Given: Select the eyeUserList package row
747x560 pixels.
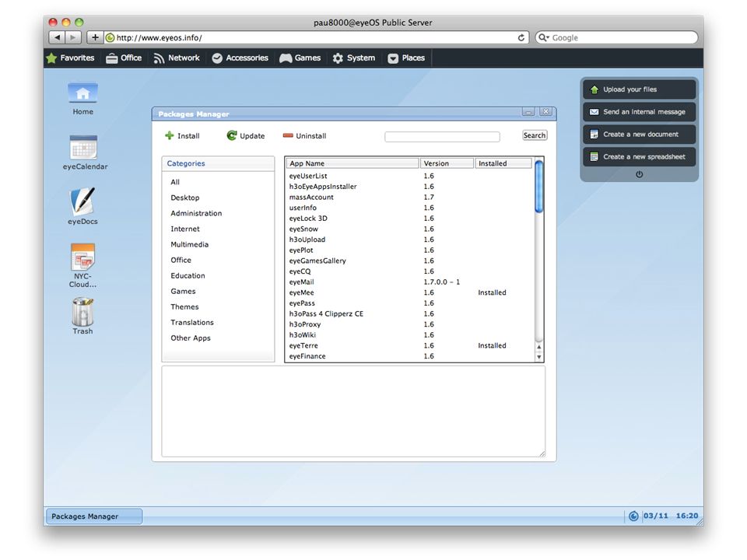Looking at the screenshot, I should tap(410, 177).
